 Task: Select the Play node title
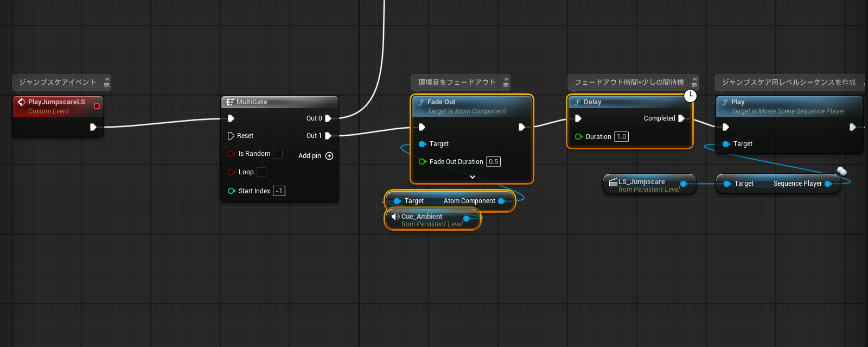click(738, 102)
